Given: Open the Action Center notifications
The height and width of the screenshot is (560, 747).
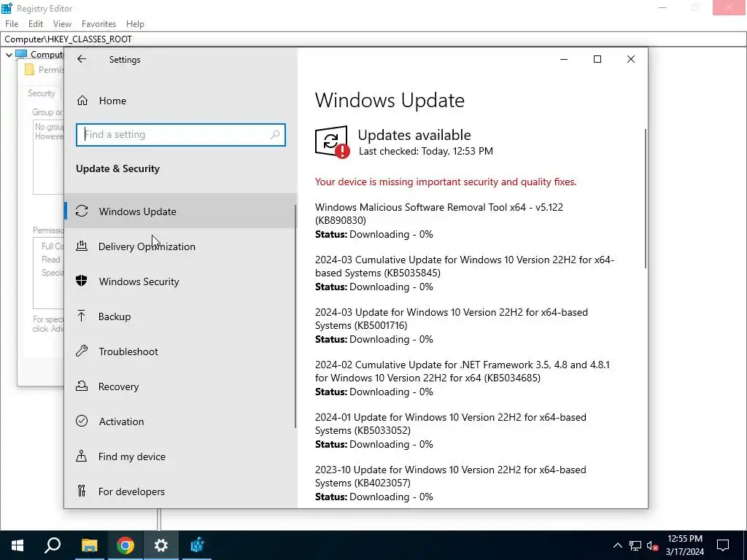Looking at the screenshot, I should (x=723, y=545).
